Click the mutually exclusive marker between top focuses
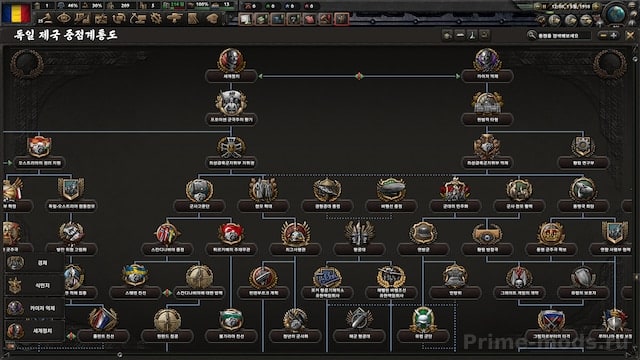 coord(359,76)
